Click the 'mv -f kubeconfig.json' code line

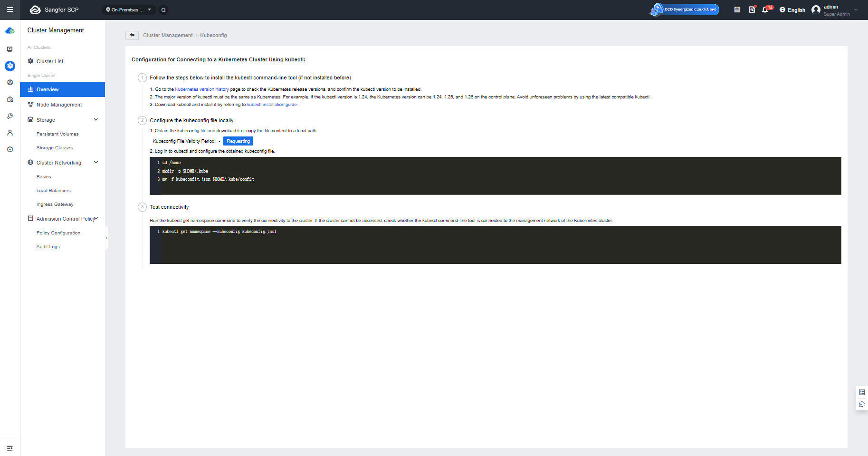[x=208, y=179]
